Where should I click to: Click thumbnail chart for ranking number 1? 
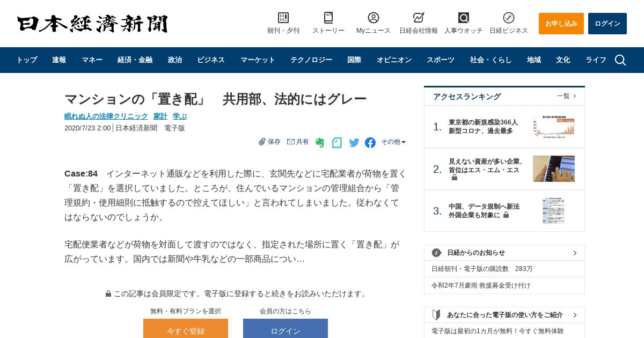tap(554, 127)
